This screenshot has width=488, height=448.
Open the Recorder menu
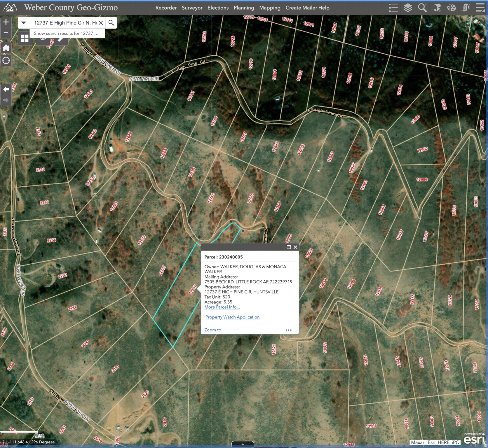tap(166, 8)
